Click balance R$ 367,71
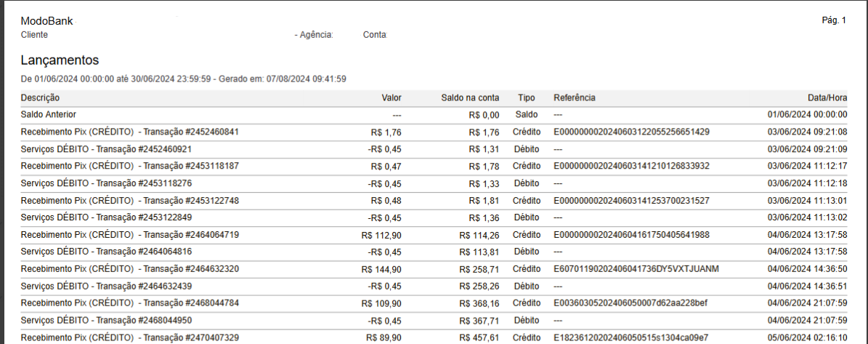Image resolution: width=868 pixels, height=344 pixels. pos(479,321)
